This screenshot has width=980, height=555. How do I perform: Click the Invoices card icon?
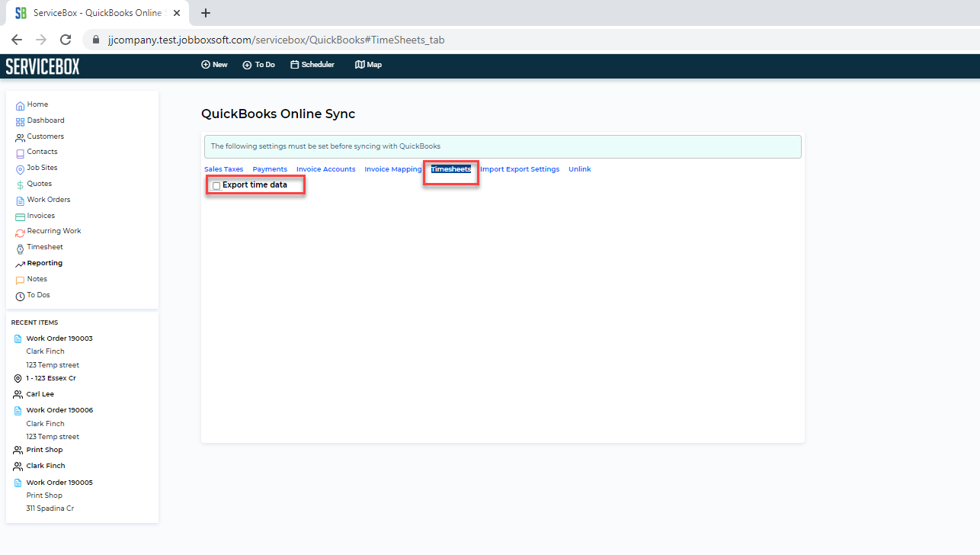coord(20,217)
